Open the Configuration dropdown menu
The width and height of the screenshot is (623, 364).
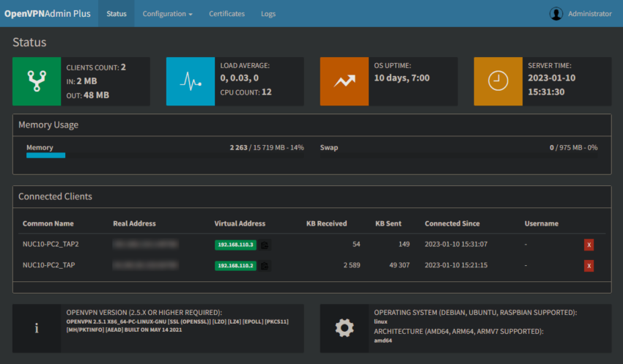coord(167,13)
